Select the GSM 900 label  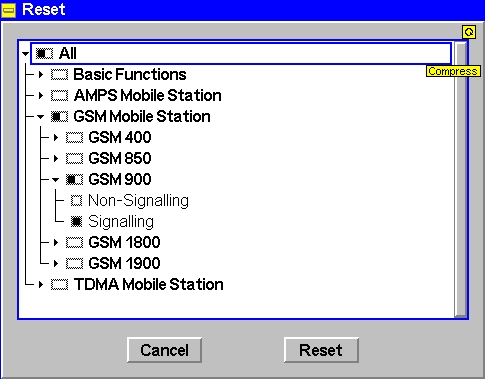[120, 179]
